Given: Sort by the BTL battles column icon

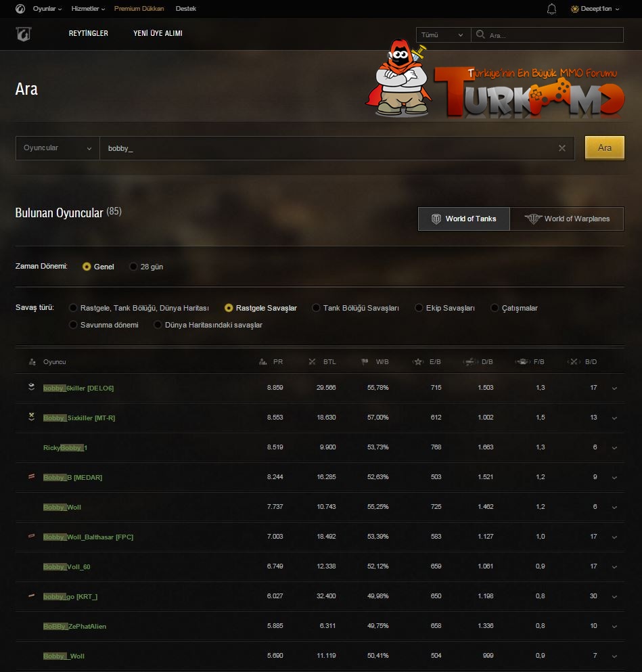Looking at the screenshot, I should pos(313,362).
